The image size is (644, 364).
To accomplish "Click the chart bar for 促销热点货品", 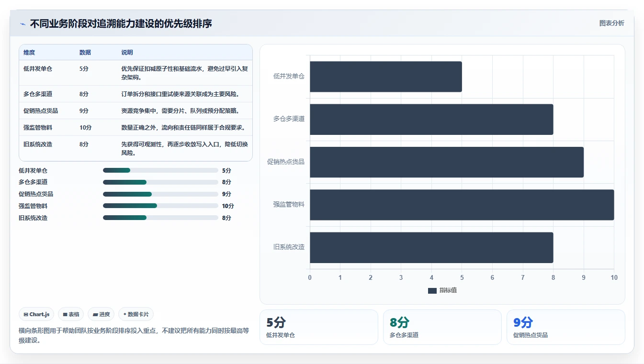I will point(447,162).
